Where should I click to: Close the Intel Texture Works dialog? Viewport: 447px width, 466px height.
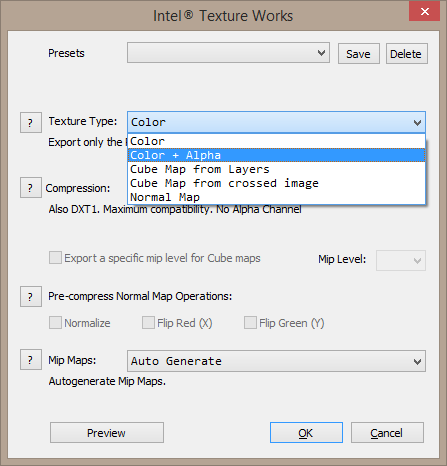(424, 11)
